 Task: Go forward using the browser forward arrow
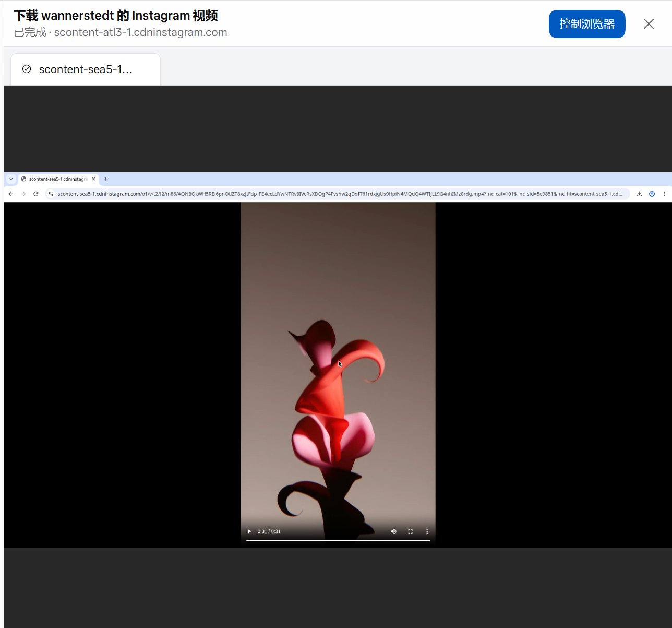[23, 194]
